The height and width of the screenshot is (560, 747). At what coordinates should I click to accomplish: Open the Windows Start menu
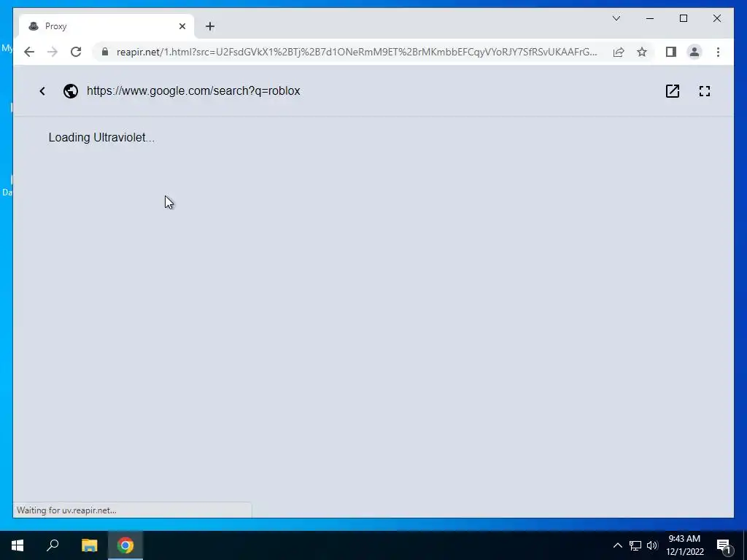[18, 545]
